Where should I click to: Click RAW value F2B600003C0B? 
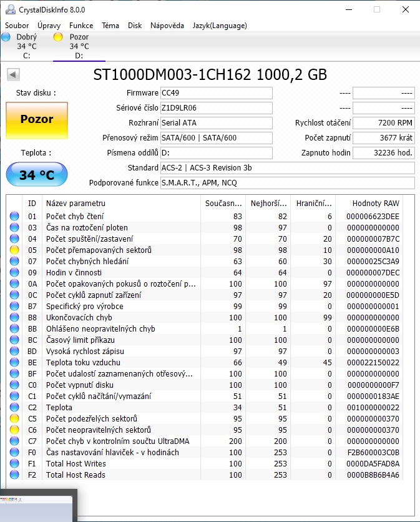click(373, 453)
